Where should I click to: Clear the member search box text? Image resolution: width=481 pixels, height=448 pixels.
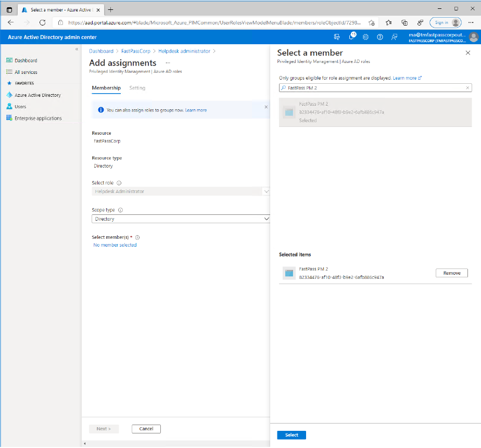pos(467,88)
